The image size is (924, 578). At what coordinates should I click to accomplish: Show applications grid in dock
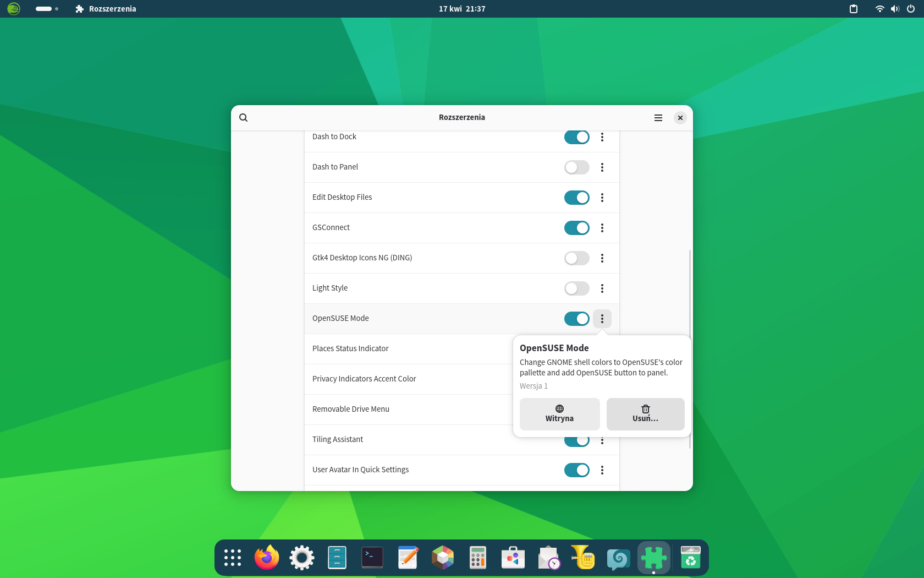pos(233,558)
